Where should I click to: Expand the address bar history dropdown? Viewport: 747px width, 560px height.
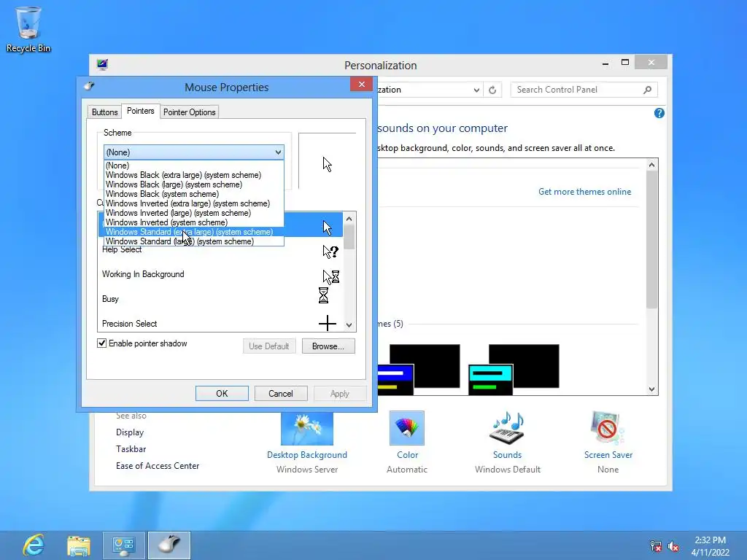point(476,90)
